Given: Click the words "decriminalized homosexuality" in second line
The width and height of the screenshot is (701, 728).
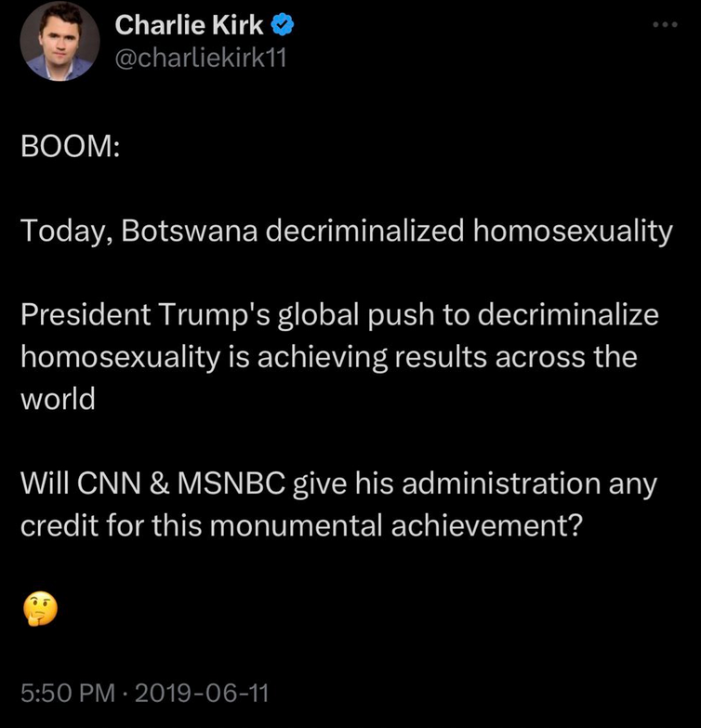Looking at the screenshot, I should tap(469, 232).
